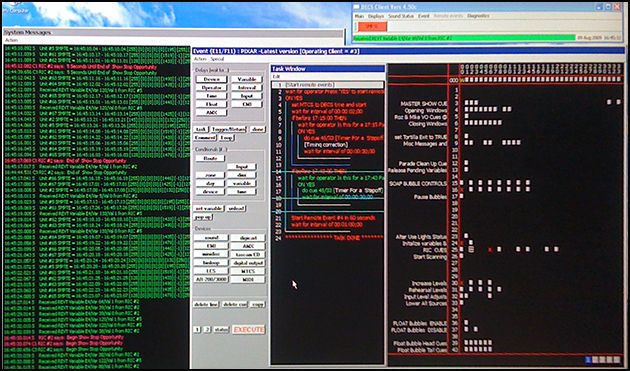The width and height of the screenshot is (630, 371).
Task: Select the Start Scanning row label
Action: (x=430, y=257)
